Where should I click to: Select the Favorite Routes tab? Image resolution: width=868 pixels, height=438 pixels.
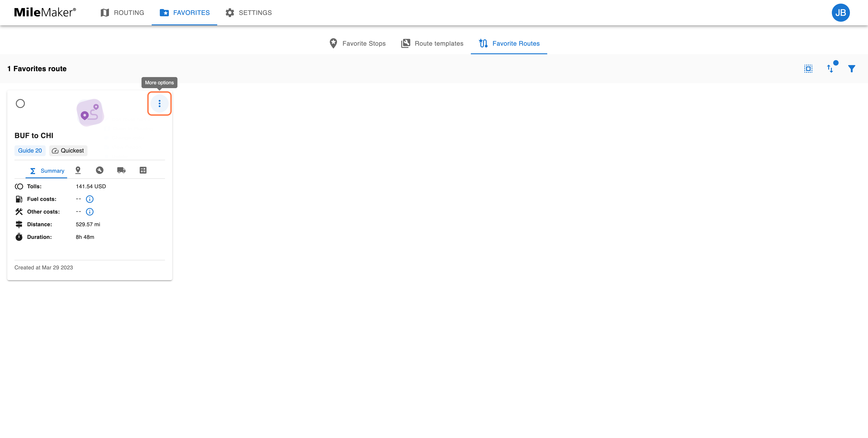point(509,43)
